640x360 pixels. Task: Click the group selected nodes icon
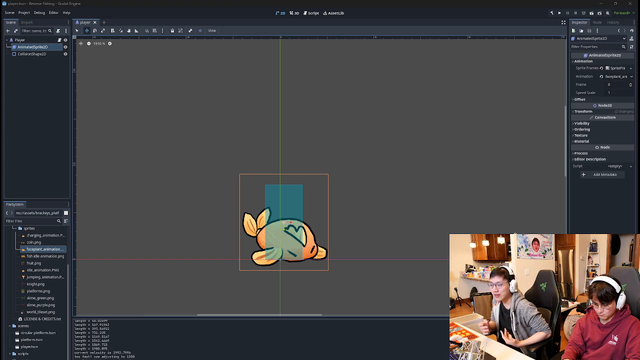[180, 31]
